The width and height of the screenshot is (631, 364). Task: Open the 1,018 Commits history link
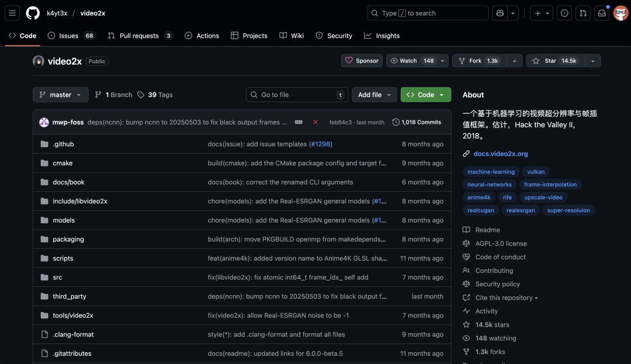[417, 122]
